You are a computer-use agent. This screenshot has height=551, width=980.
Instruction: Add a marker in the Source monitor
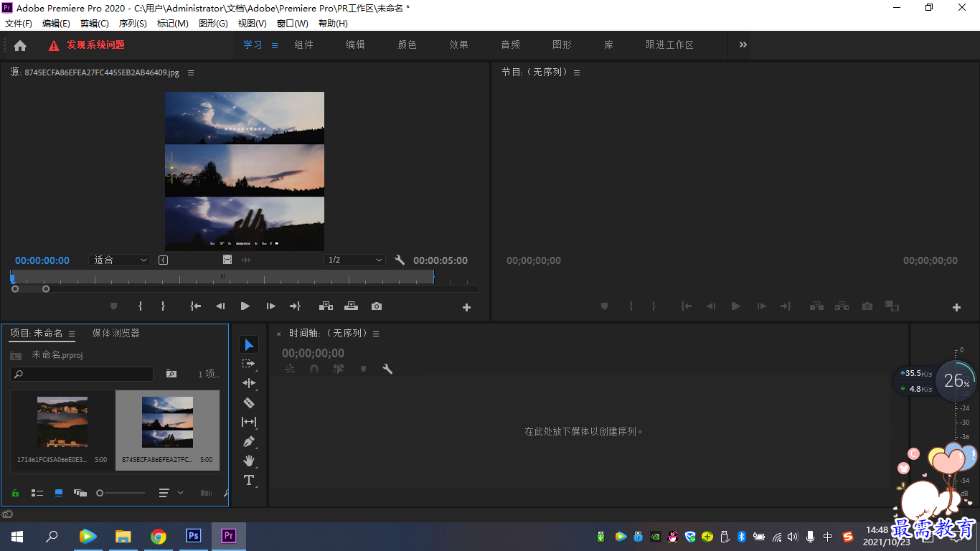113,306
